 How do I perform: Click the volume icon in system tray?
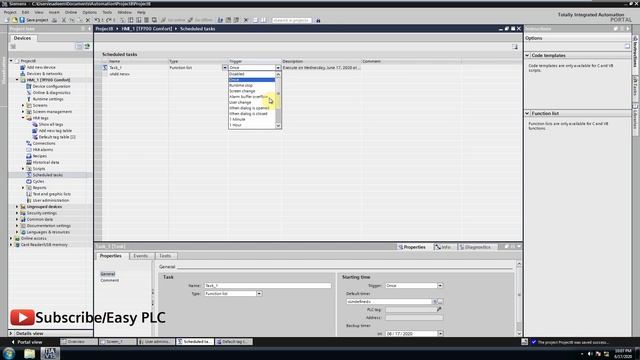point(590,353)
